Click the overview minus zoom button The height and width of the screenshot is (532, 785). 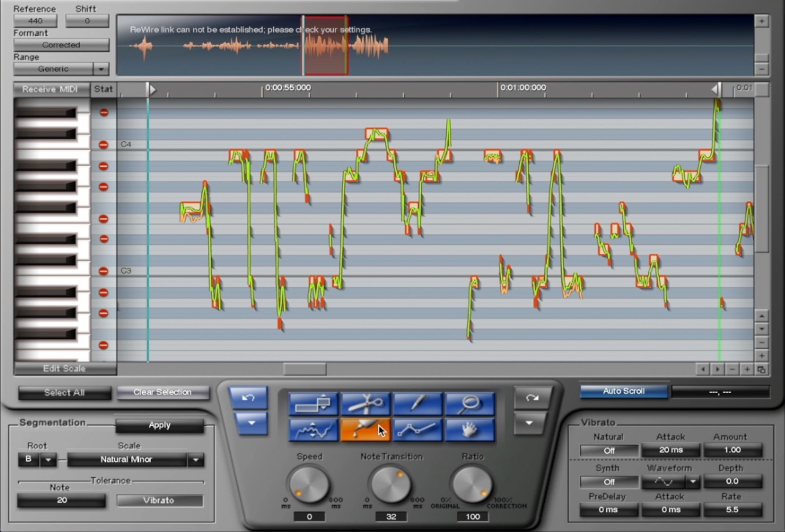click(762, 69)
